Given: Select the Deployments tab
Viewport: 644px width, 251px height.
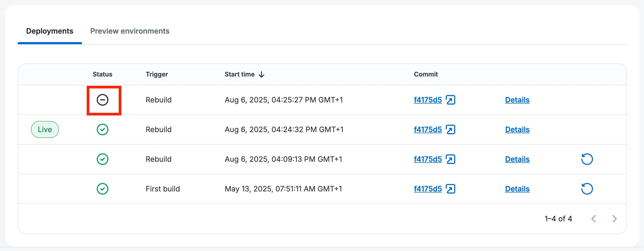Looking at the screenshot, I should [x=50, y=31].
